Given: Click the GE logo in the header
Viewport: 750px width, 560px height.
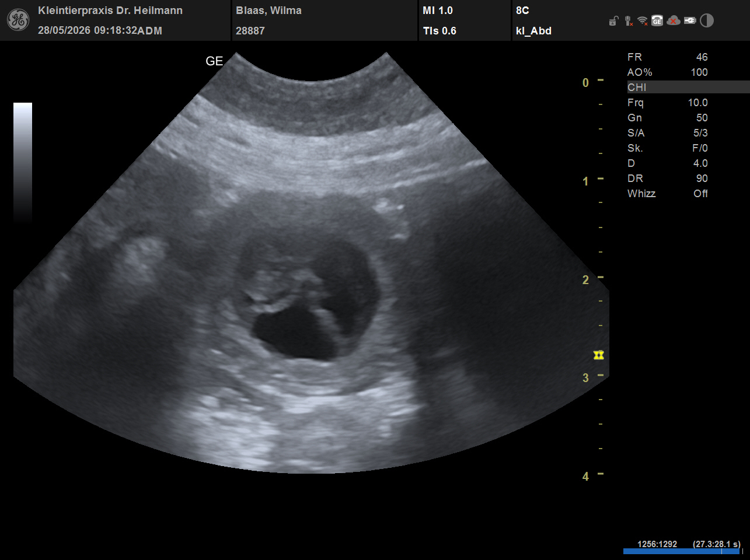Looking at the screenshot, I should (18, 20).
